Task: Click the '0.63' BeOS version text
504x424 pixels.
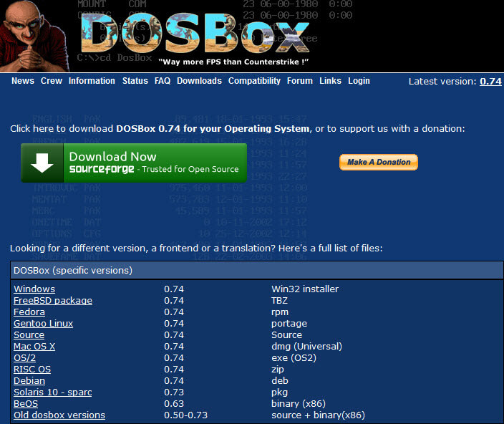Action: click(174, 404)
